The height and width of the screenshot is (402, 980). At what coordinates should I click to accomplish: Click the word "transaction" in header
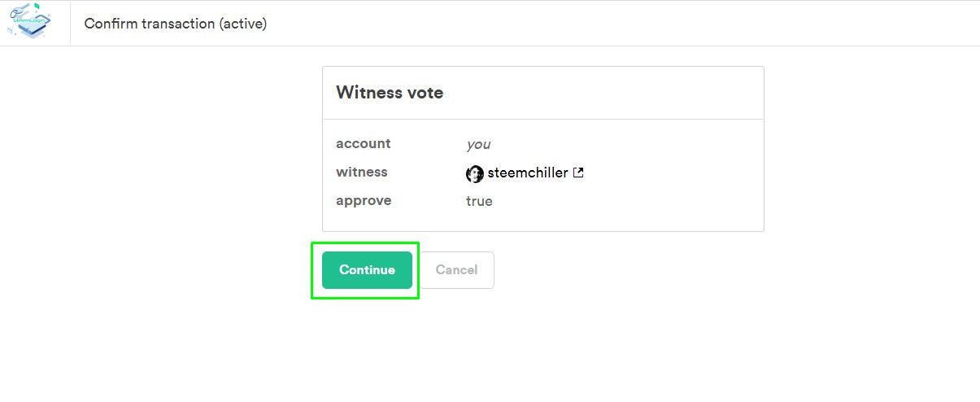(178, 24)
